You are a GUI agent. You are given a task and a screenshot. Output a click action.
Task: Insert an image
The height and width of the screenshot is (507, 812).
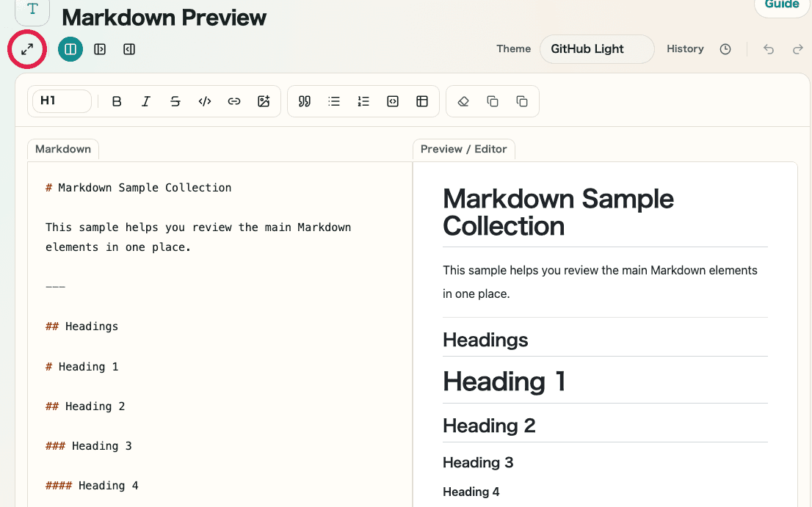pyautogui.click(x=264, y=101)
